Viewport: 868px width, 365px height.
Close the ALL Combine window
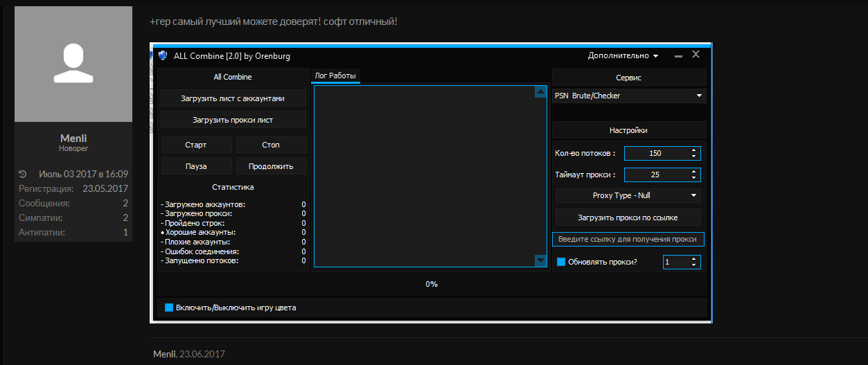(x=696, y=54)
